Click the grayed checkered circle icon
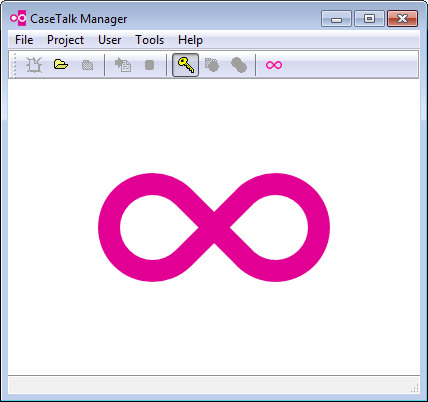 coord(212,65)
